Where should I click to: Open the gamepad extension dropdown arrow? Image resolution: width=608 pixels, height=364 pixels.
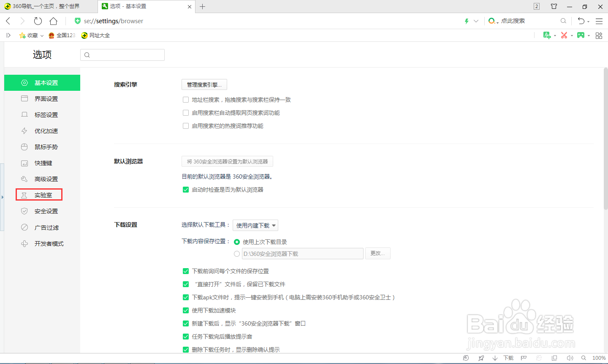(589, 36)
